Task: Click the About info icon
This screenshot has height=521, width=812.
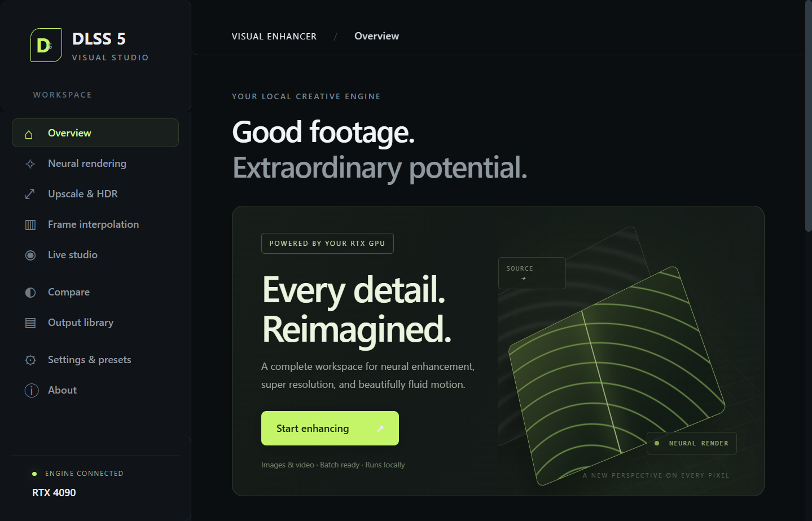Action: [32, 390]
